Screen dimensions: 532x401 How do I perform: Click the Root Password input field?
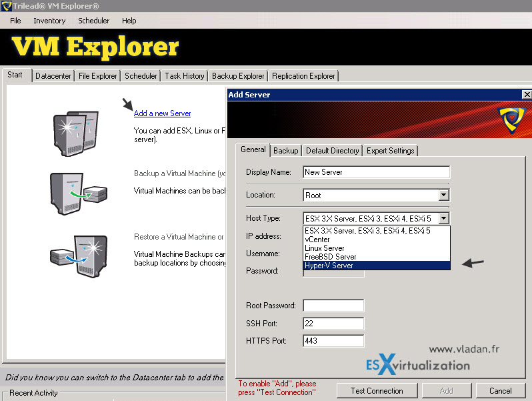pos(333,306)
